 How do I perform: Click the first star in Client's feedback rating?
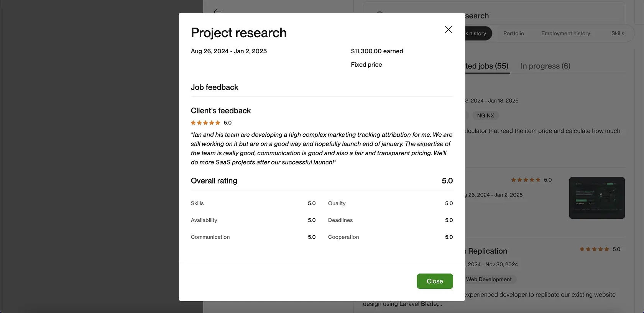(193, 123)
